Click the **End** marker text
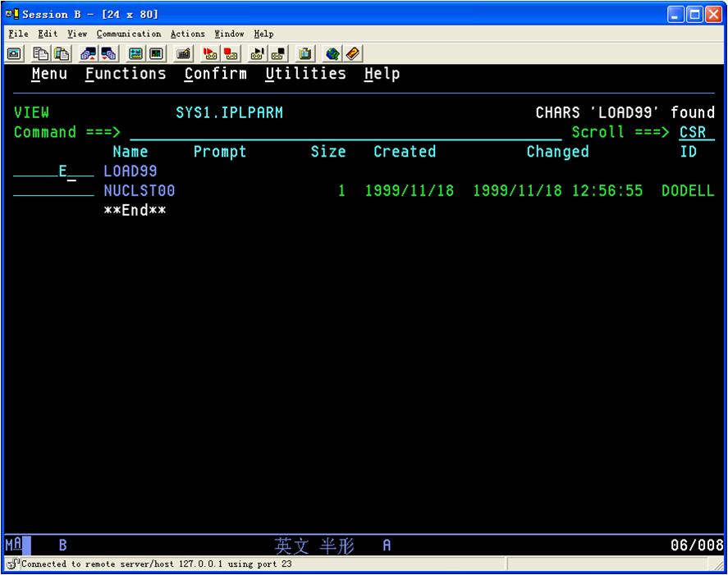This screenshot has height=575, width=728. pyautogui.click(x=135, y=210)
